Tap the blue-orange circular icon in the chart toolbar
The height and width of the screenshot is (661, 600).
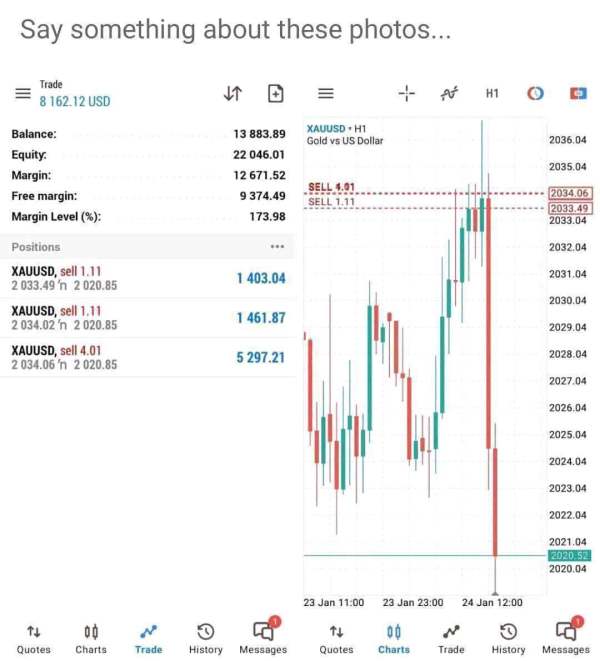point(535,93)
